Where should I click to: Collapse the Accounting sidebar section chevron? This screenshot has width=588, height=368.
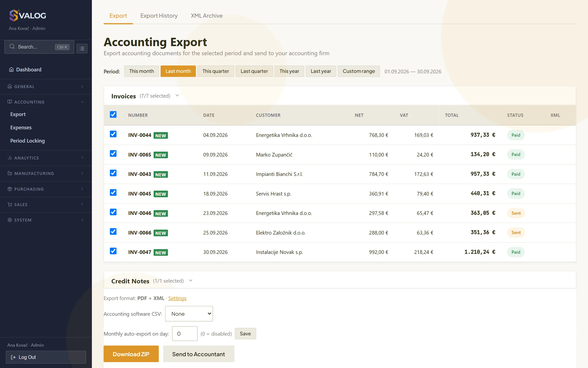[x=82, y=102]
